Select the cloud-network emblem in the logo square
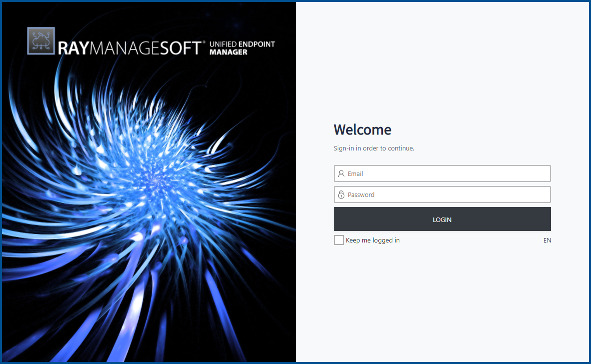 pyautogui.click(x=41, y=40)
